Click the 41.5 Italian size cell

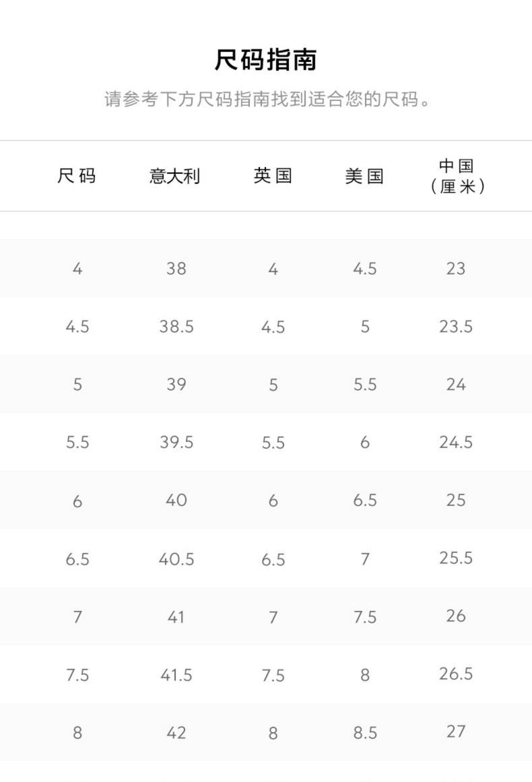pos(176,675)
